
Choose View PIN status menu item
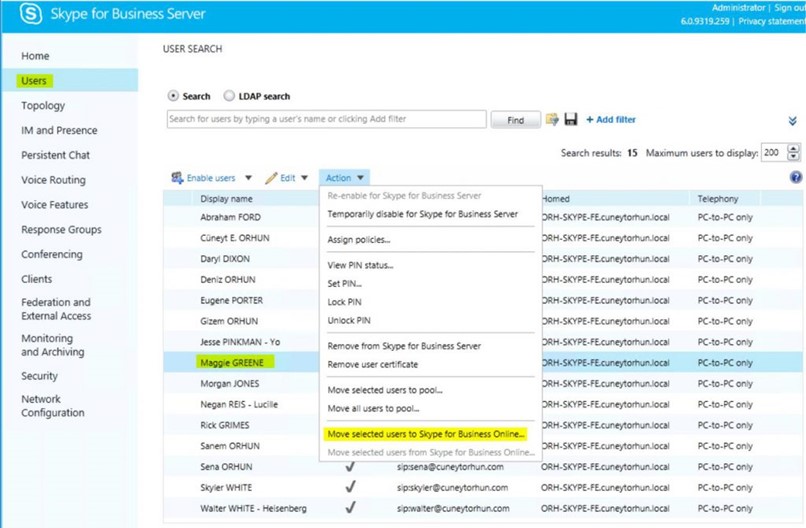click(360, 265)
